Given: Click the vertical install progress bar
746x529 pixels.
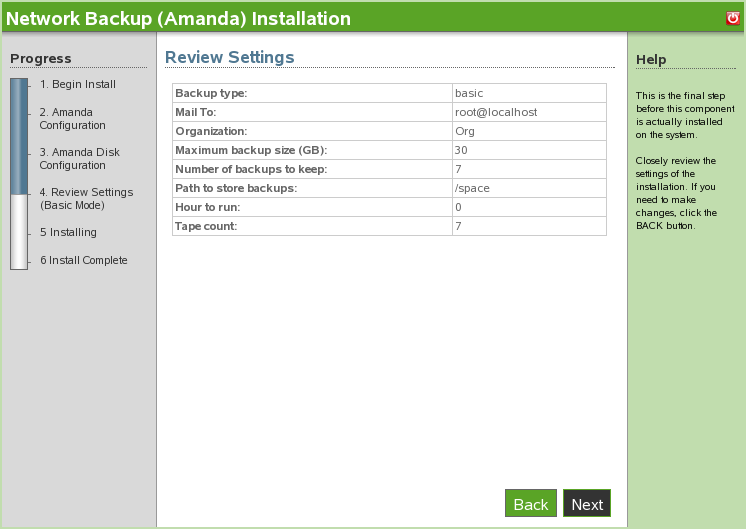Looking at the screenshot, I should click(19, 174).
